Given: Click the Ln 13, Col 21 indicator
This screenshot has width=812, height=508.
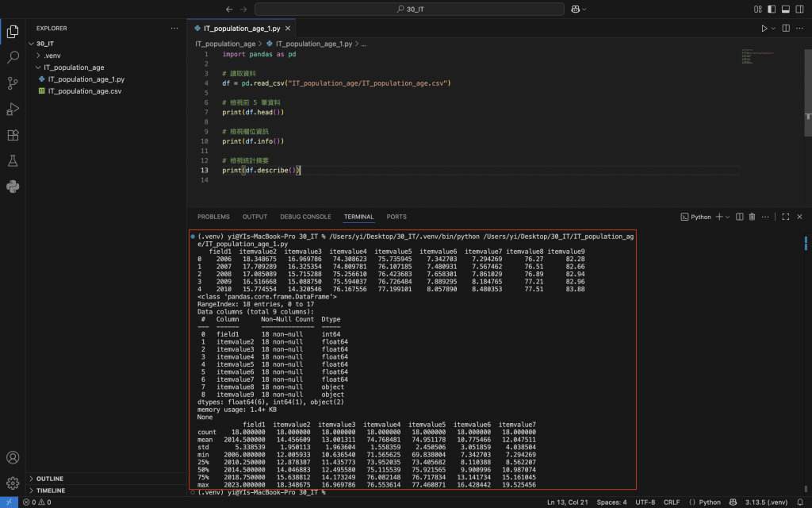Looking at the screenshot, I should point(567,502).
